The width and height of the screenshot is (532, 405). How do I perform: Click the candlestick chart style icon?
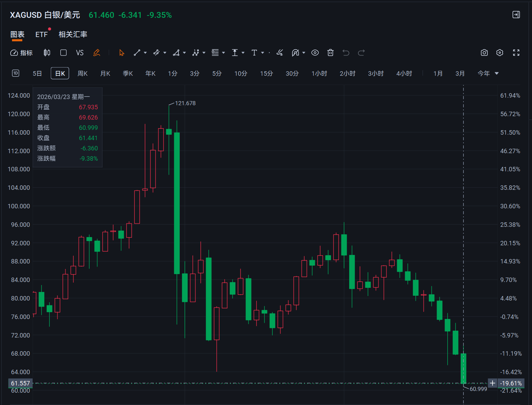pos(47,53)
